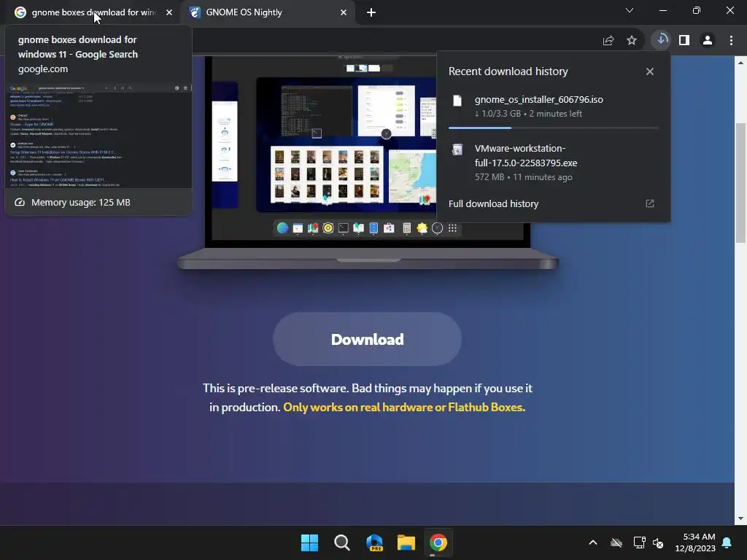Screen dimensions: 747x560
Task: Click the gnome_os_installer_606796.iso download entry
Action: coord(554,107)
